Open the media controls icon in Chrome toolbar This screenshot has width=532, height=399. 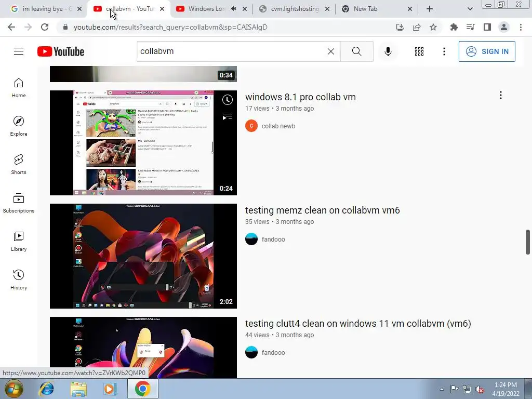pos(470,27)
